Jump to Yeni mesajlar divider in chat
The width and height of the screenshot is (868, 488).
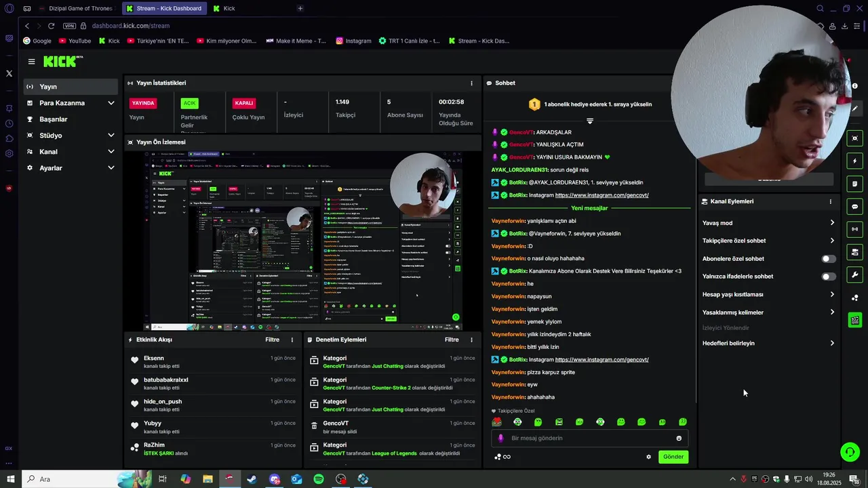pyautogui.click(x=589, y=208)
